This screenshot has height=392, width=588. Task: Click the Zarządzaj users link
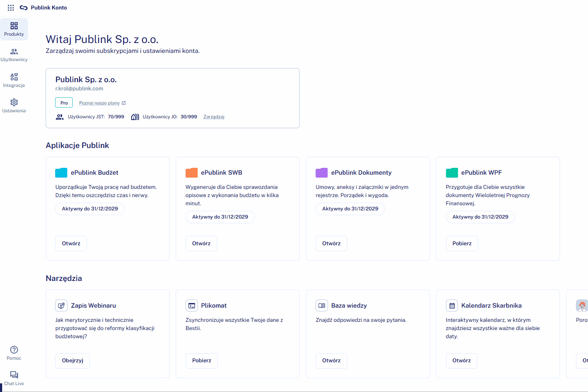(x=214, y=117)
